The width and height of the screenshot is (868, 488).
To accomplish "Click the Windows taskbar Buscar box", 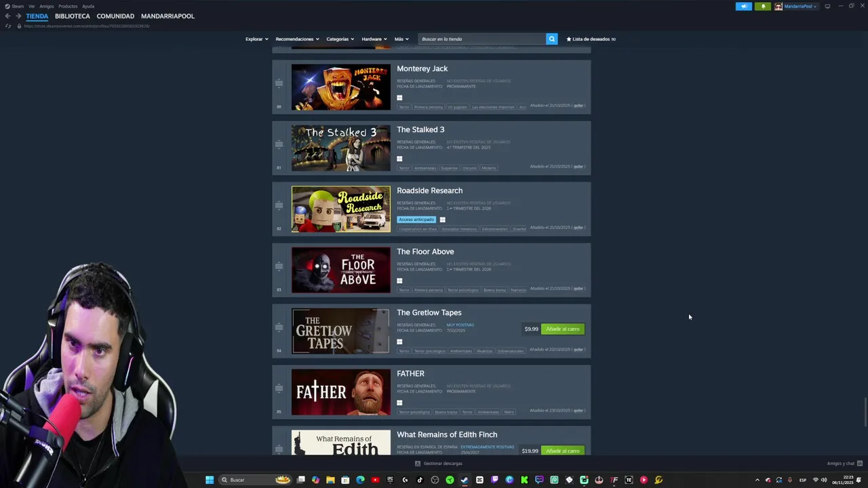I will tap(256, 480).
